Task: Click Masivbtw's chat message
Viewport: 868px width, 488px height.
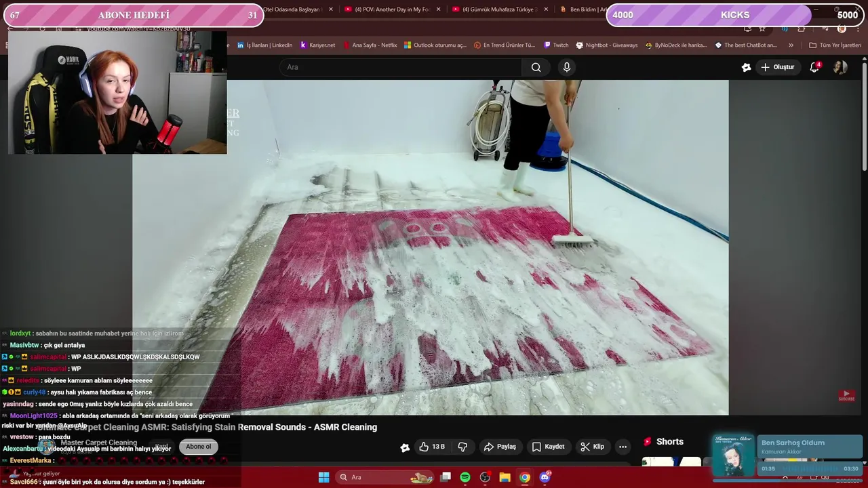Action: click(47, 345)
